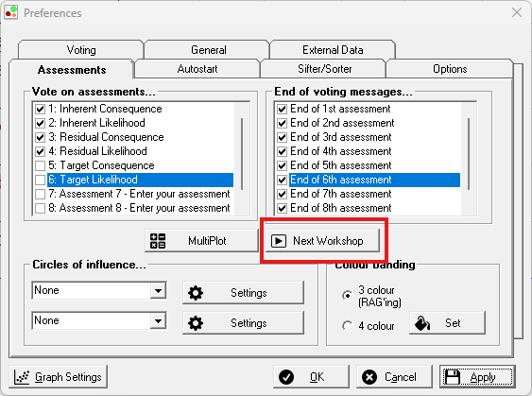The image size is (532, 396).
Task: Open the first Circles of influence dropdown
Action: click(158, 291)
